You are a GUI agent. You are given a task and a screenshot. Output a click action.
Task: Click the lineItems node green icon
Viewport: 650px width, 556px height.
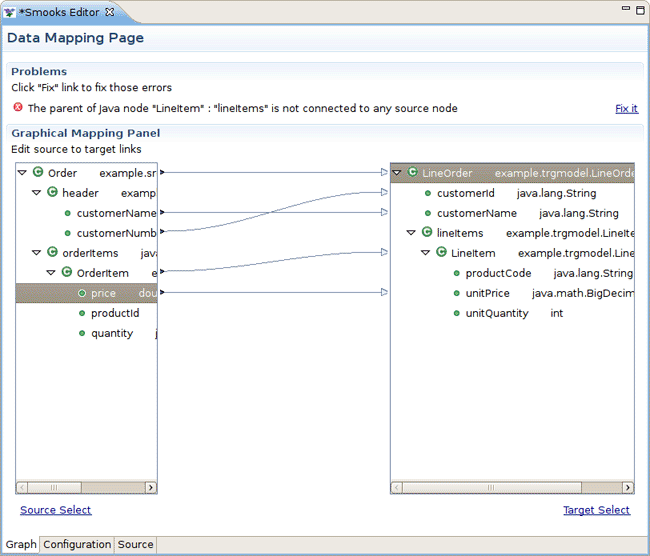(426, 233)
